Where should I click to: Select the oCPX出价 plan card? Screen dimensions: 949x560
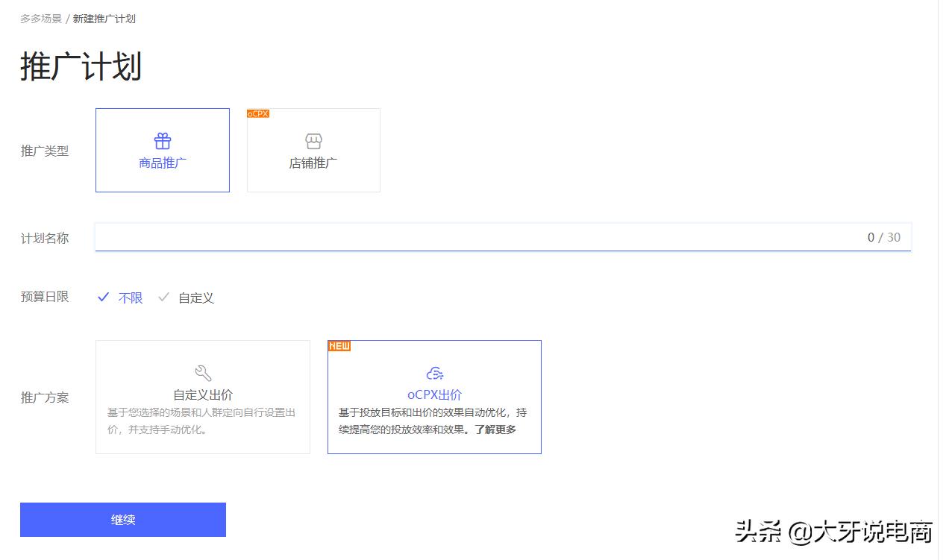coord(434,397)
